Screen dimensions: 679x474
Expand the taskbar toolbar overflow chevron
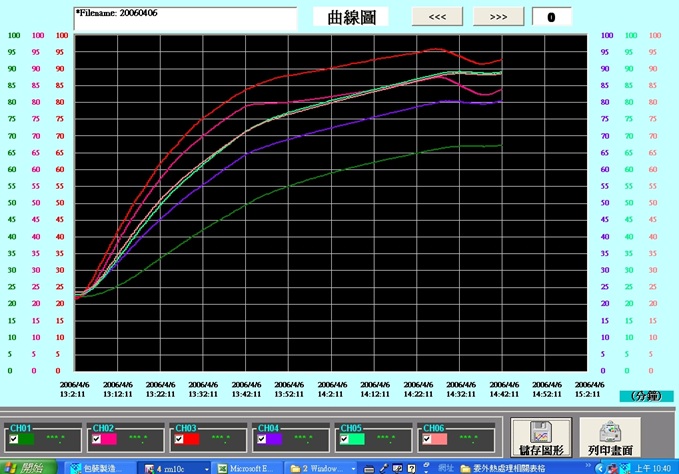click(x=588, y=465)
